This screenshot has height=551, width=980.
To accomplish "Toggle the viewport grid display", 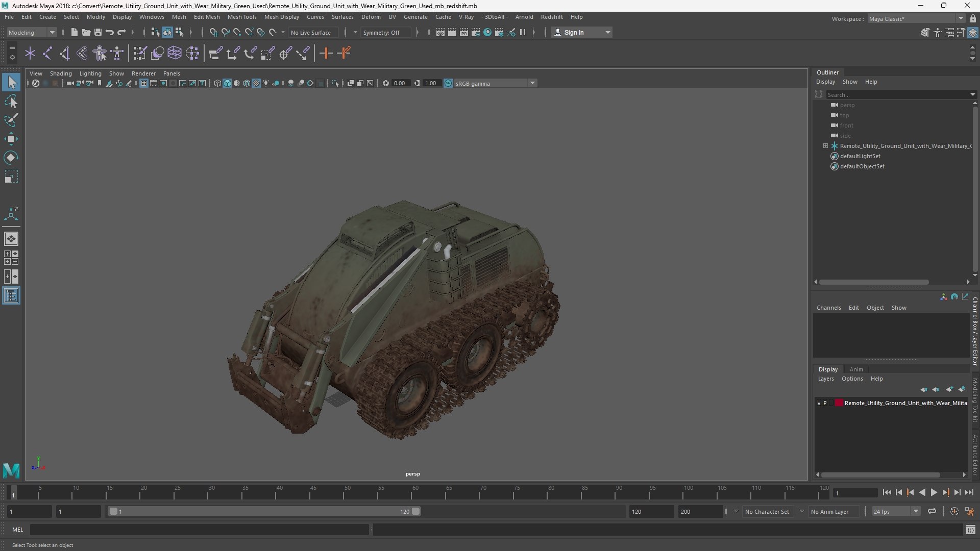I will (144, 83).
